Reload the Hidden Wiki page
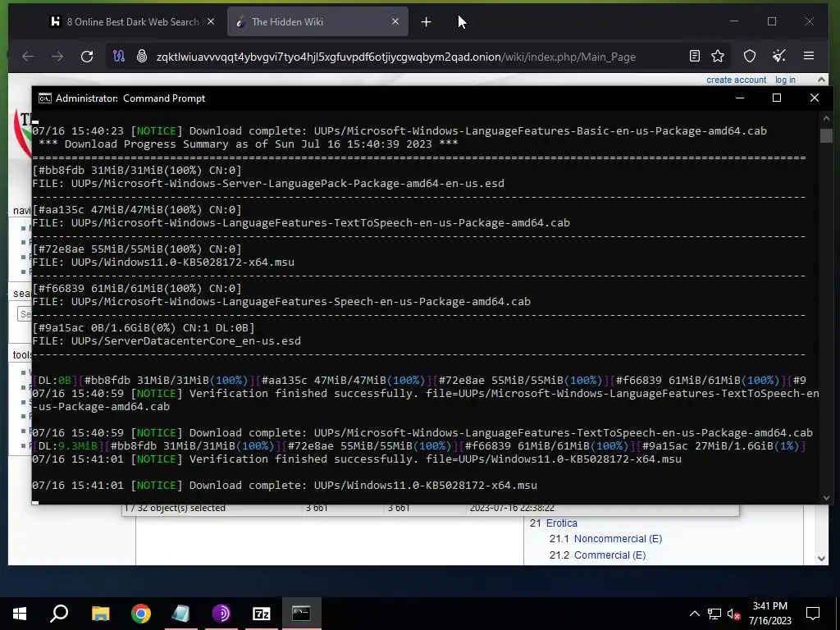 [87, 57]
